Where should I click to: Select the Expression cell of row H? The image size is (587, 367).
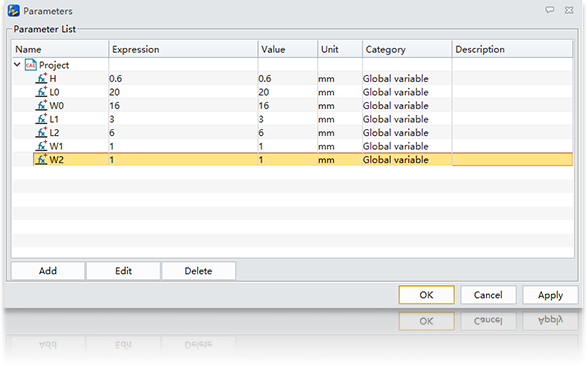(183, 79)
